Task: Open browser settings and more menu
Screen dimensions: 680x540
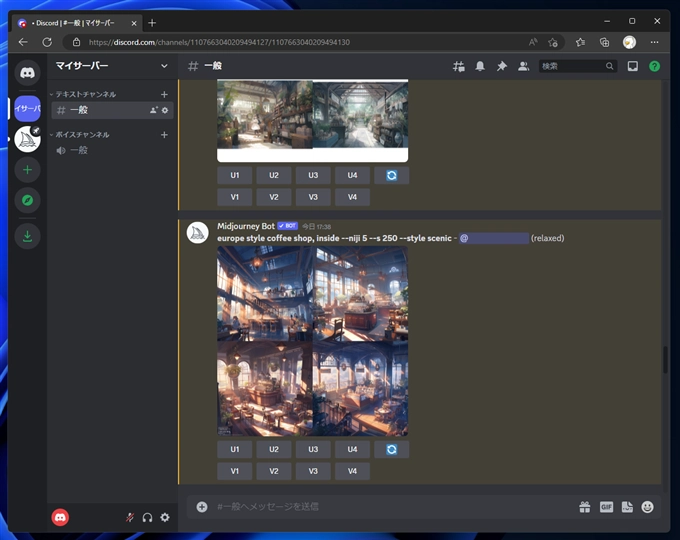Action: 654,42
